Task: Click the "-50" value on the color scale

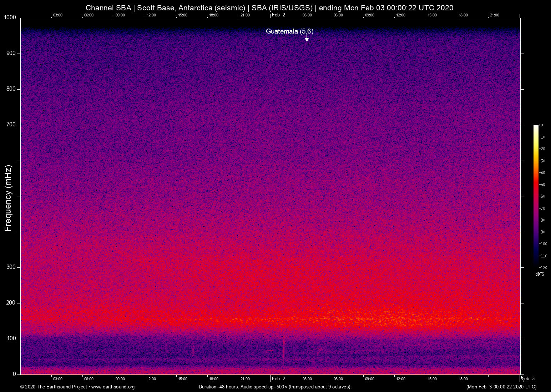Action: coord(542,185)
